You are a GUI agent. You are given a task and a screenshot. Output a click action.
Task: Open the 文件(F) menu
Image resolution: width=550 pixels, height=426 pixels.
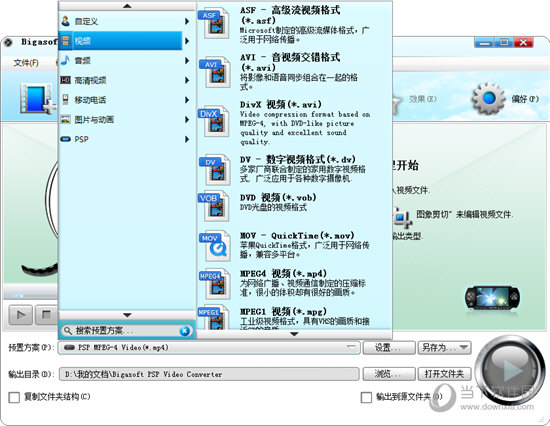(26, 63)
